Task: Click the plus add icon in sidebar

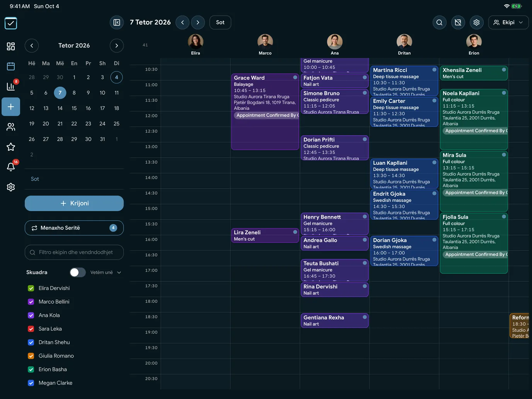Action: point(11,107)
